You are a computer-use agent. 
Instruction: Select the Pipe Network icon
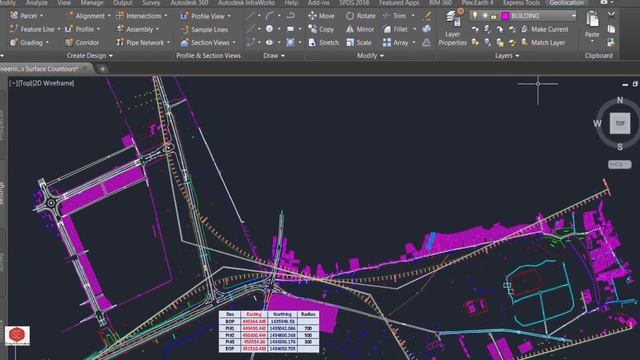(x=120, y=42)
